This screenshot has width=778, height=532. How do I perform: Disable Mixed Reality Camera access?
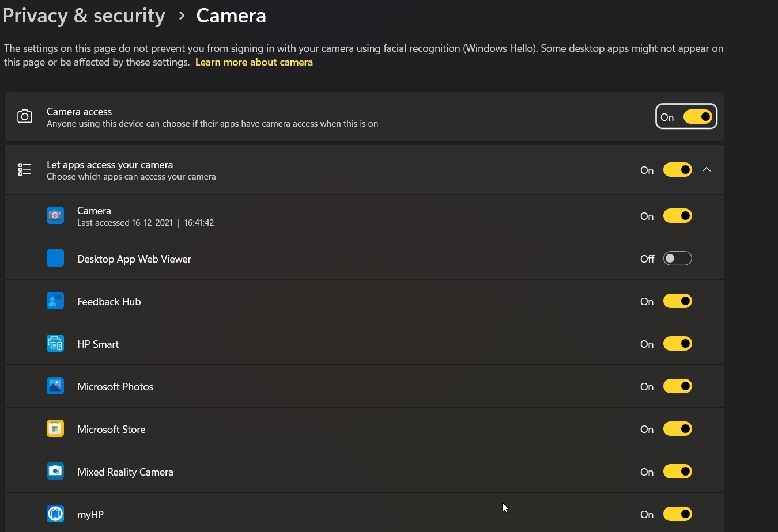[678, 471]
